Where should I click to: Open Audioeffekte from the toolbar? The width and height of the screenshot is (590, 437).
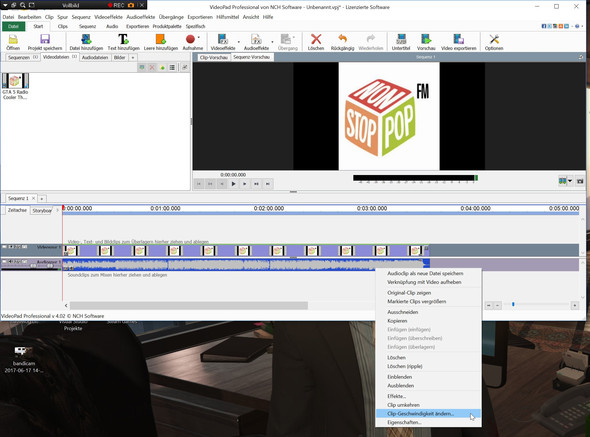tap(256, 41)
